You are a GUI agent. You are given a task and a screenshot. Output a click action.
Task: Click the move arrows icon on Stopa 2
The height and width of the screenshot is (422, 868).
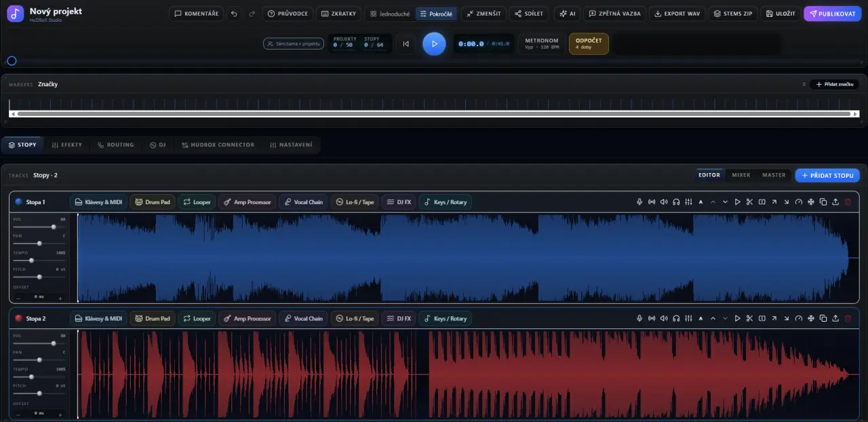click(x=810, y=318)
